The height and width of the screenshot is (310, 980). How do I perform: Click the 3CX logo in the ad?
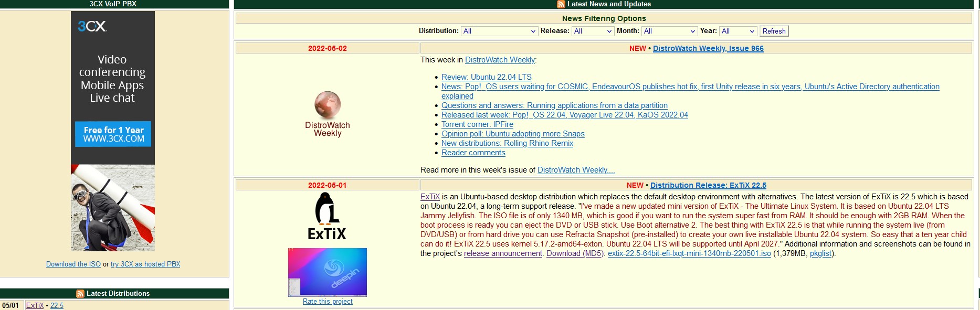click(x=92, y=26)
